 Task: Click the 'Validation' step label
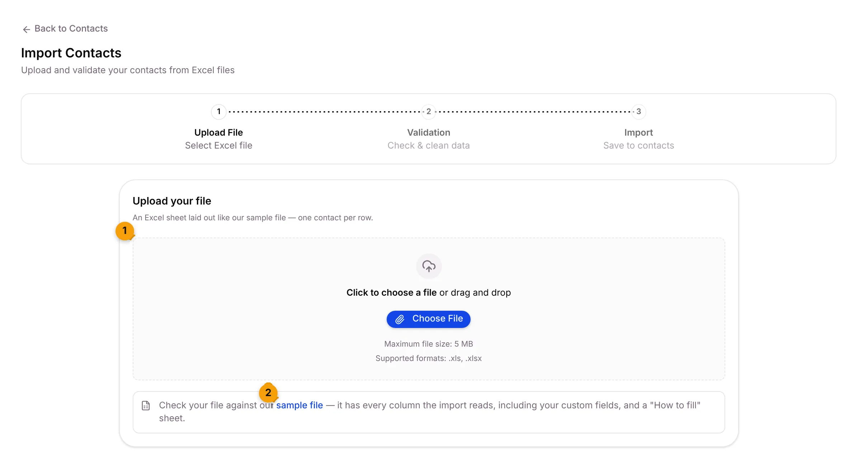(x=429, y=132)
